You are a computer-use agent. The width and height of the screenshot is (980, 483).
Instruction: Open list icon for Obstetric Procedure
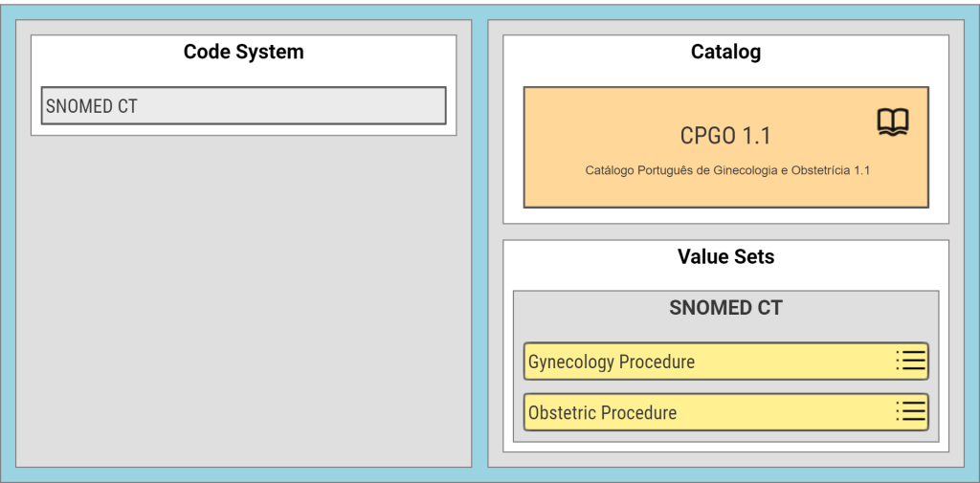click(x=910, y=412)
